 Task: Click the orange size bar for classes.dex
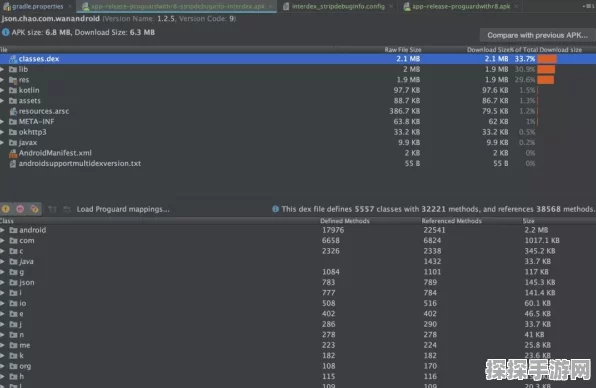547,59
